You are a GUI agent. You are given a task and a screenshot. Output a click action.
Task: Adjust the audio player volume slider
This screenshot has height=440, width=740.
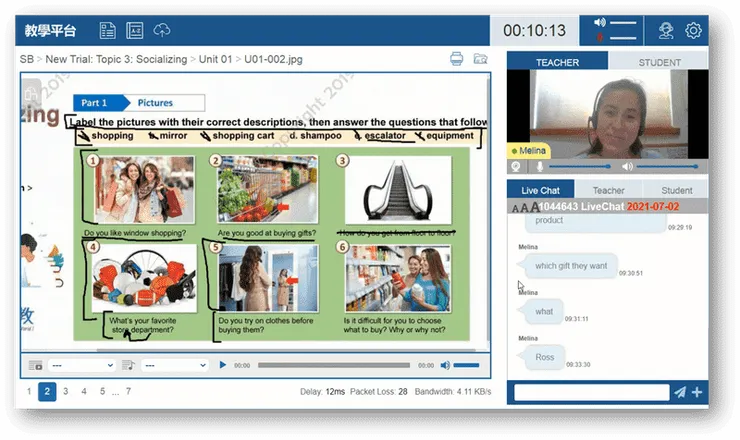pos(466,365)
